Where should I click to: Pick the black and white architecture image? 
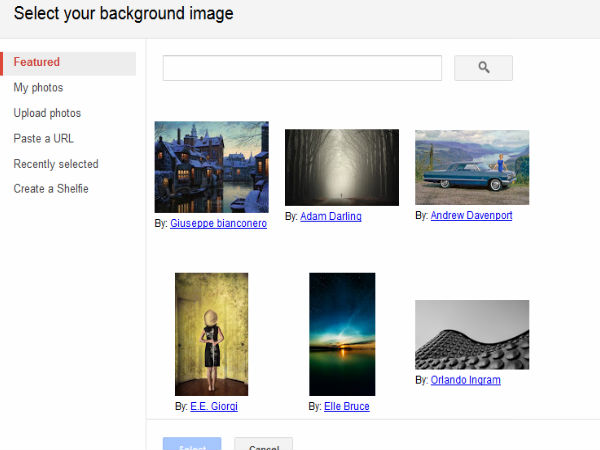(472, 335)
